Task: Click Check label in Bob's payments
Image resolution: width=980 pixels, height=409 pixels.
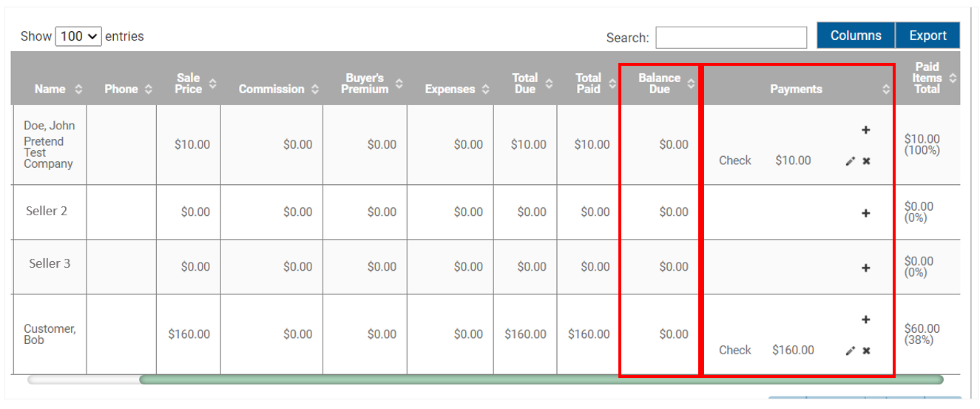Action: click(735, 351)
